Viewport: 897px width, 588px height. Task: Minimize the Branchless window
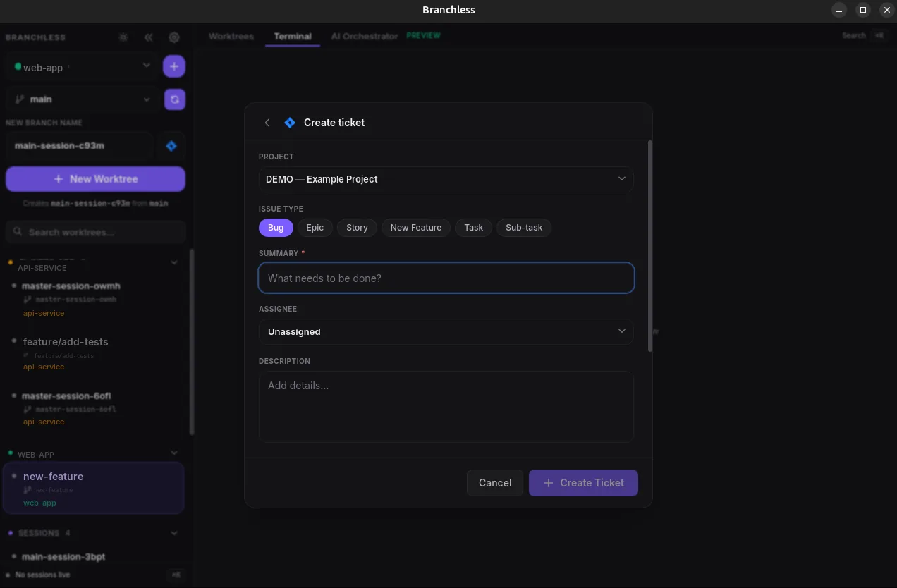click(839, 10)
